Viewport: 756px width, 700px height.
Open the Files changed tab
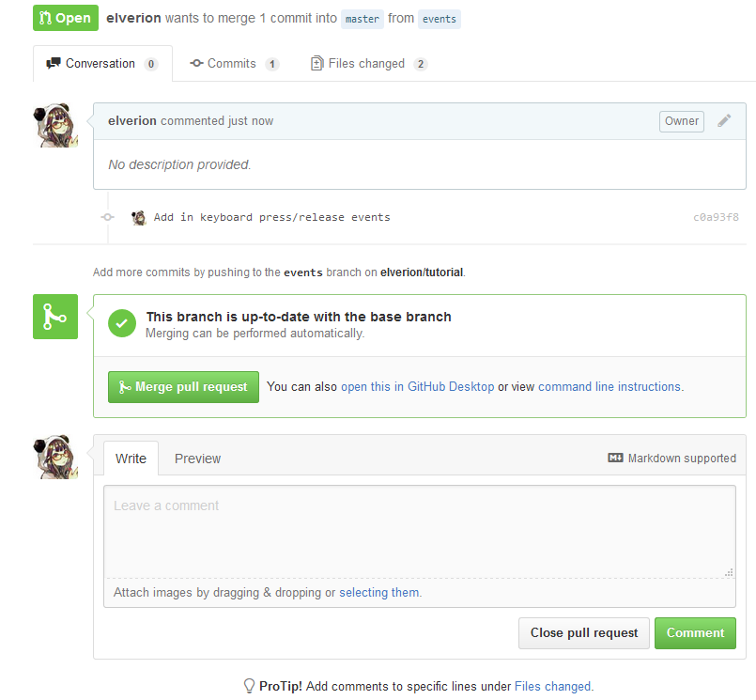point(368,64)
